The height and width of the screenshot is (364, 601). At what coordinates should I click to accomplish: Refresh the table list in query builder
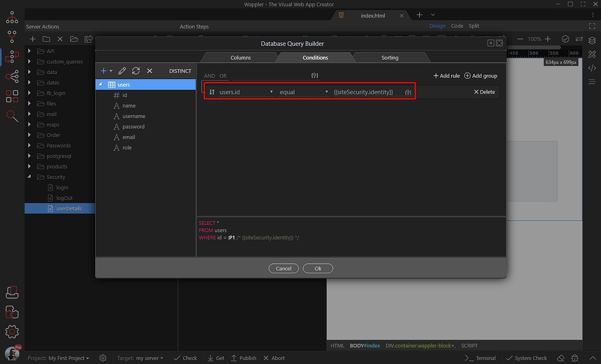point(136,71)
